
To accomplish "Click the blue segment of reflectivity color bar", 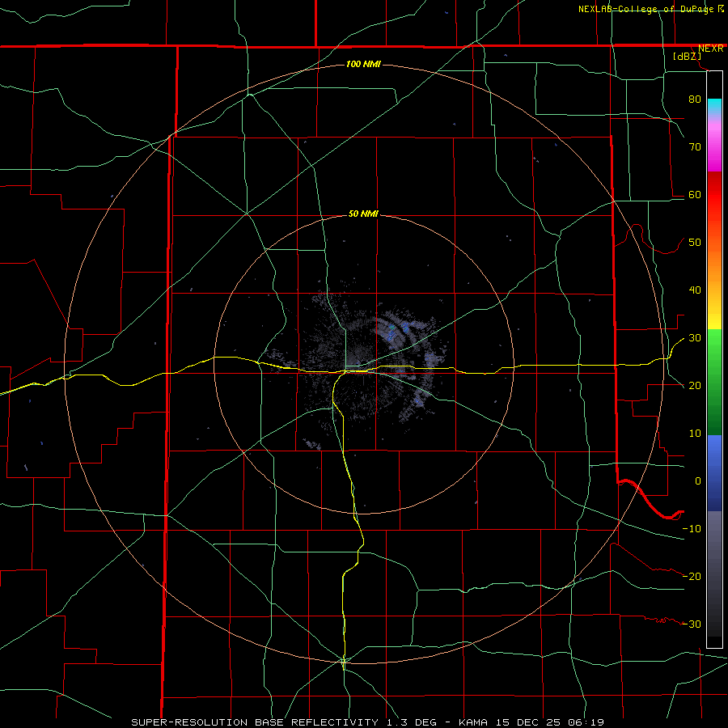I will 714,472.
